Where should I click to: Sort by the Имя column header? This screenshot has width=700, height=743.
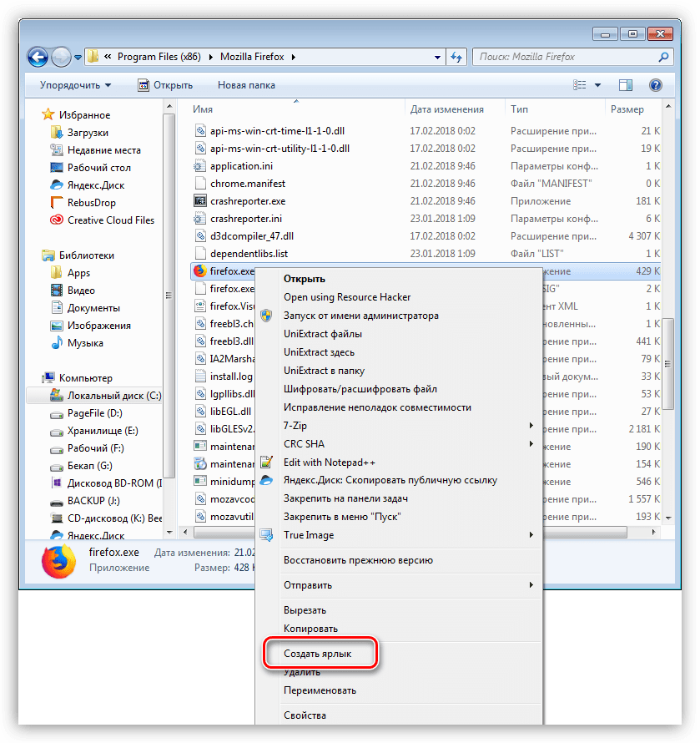coord(203,109)
